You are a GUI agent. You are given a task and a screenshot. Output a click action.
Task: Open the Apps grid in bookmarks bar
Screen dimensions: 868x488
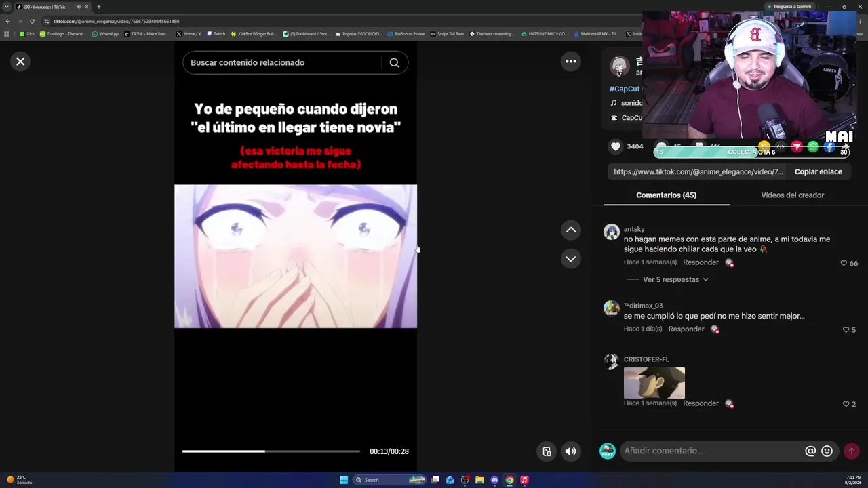point(7,34)
